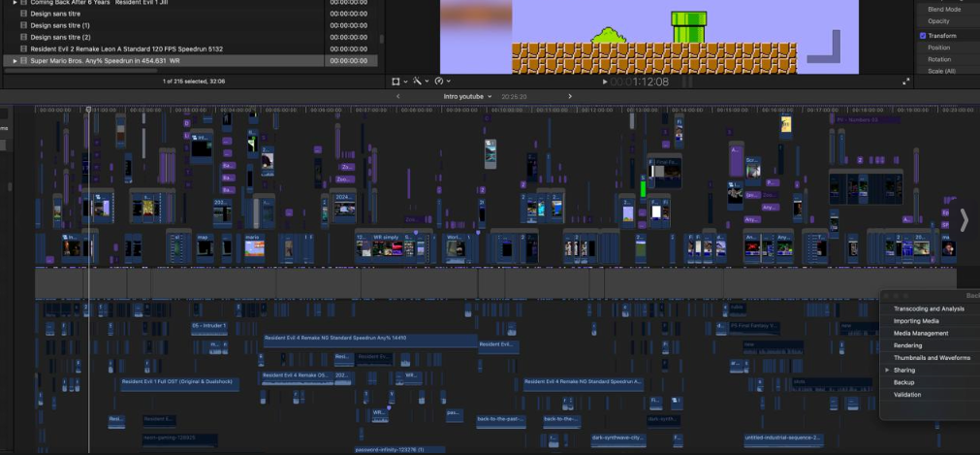Open the Transform tool dropdown arrow

[405, 82]
